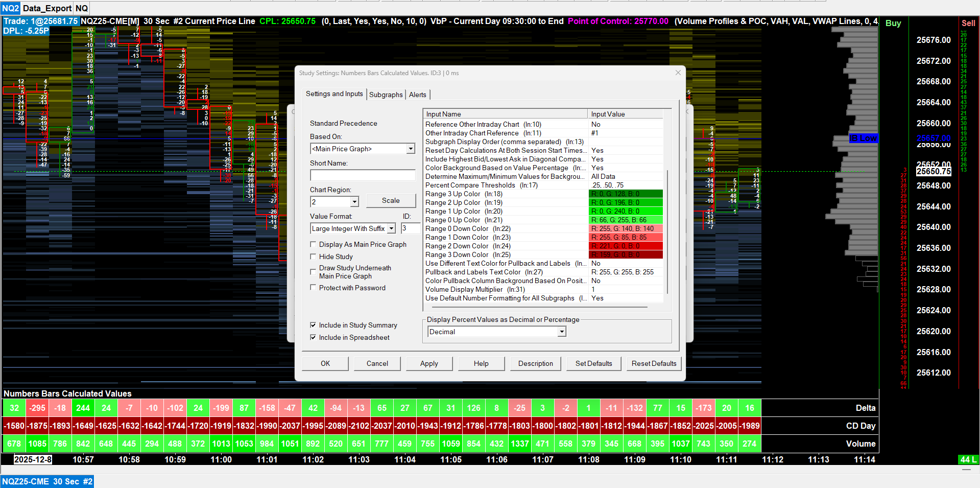The height and width of the screenshot is (488, 980).
Task: Open the Value Format dropdown
Action: coord(391,228)
